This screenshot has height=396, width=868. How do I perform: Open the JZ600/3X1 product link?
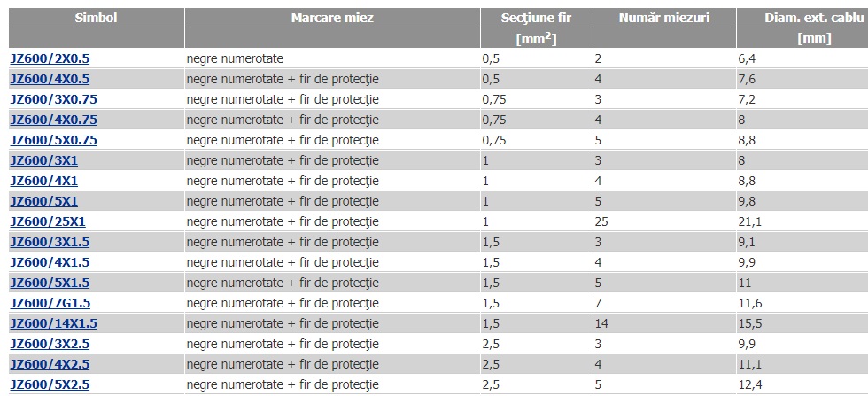pyautogui.click(x=43, y=160)
